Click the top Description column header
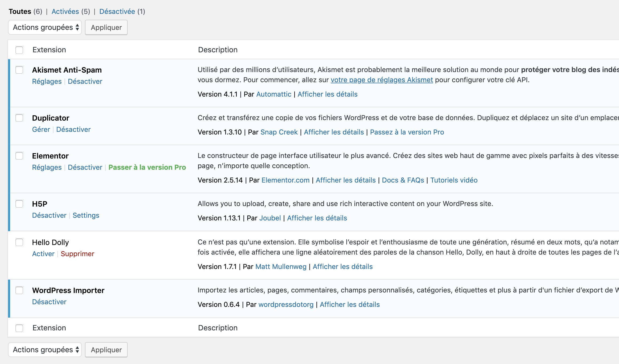 tap(218, 50)
